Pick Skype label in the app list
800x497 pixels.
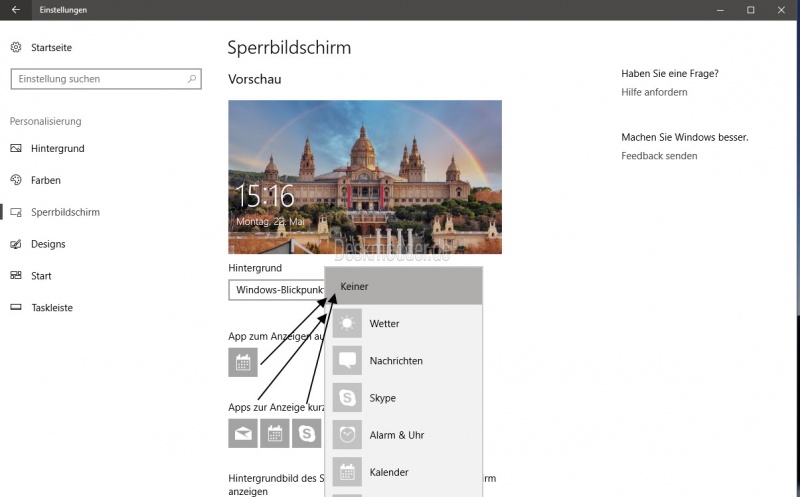(x=383, y=398)
